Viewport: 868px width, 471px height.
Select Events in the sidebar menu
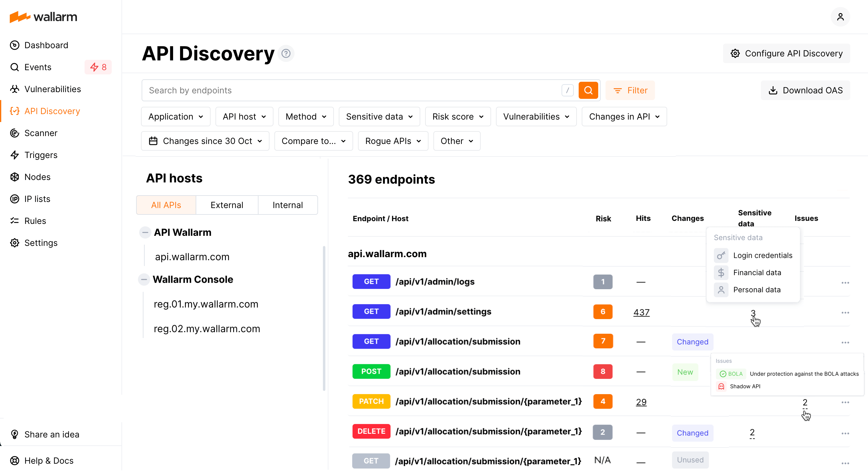click(x=38, y=67)
